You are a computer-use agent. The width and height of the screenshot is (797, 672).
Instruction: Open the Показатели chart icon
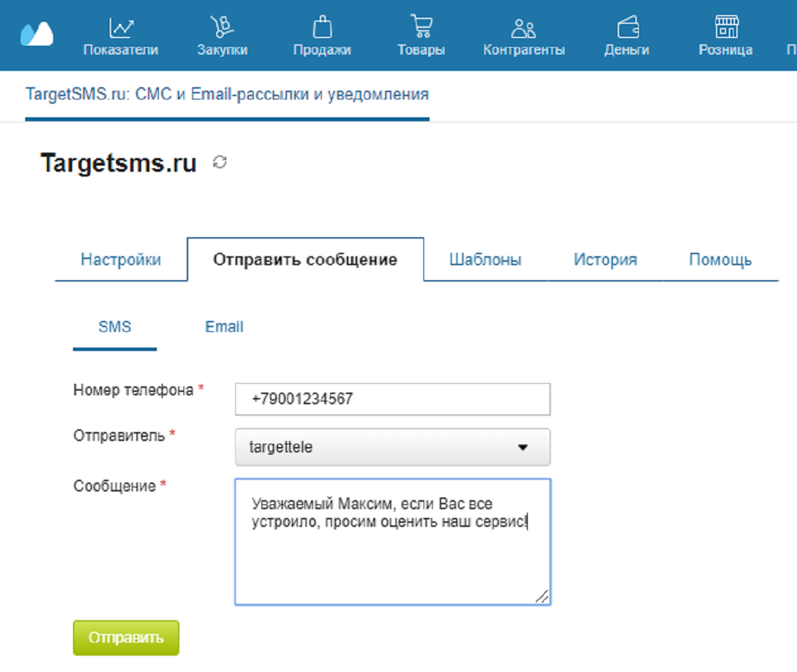(121, 27)
